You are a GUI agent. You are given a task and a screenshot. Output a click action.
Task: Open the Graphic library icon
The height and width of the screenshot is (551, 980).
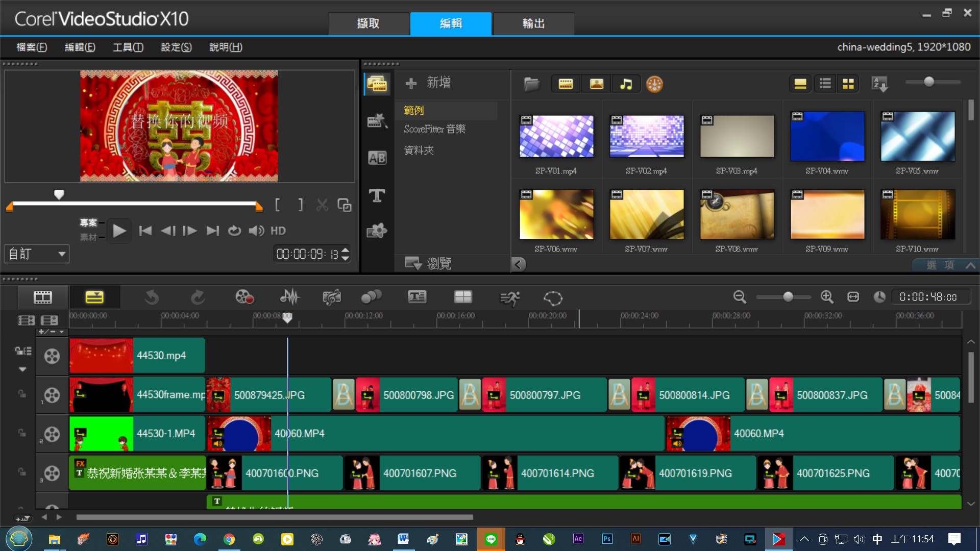tap(377, 231)
